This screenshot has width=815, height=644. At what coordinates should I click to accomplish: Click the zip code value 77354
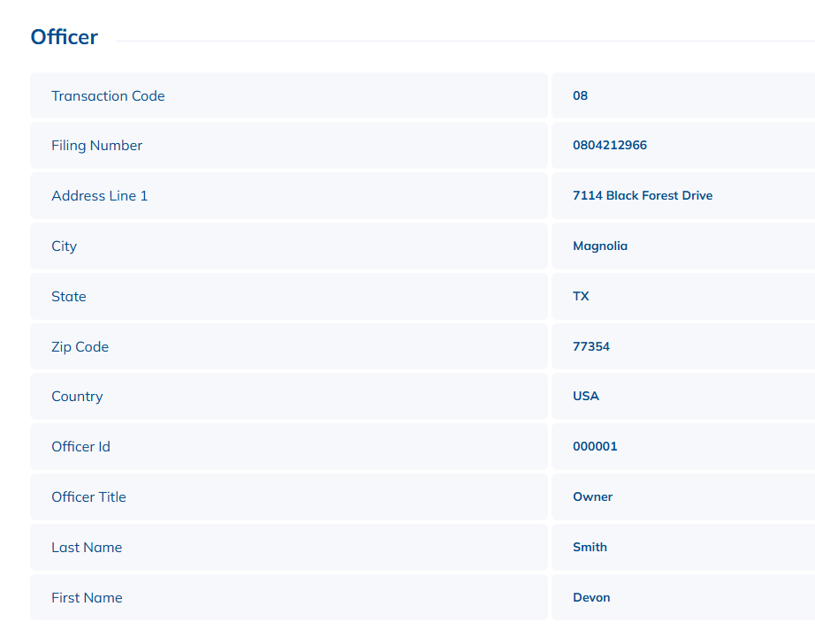(x=590, y=346)
